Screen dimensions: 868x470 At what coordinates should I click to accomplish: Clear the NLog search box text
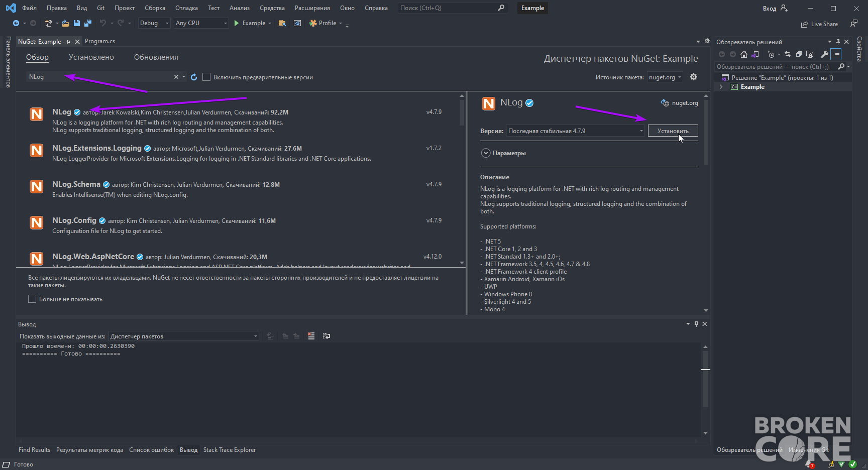(x=176, y=77)
